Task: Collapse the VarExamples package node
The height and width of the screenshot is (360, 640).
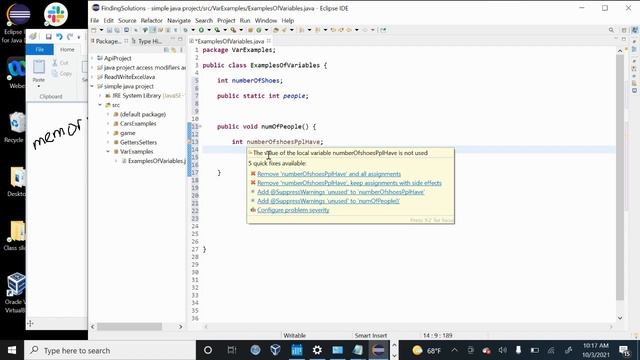Action: click(109, 152)
